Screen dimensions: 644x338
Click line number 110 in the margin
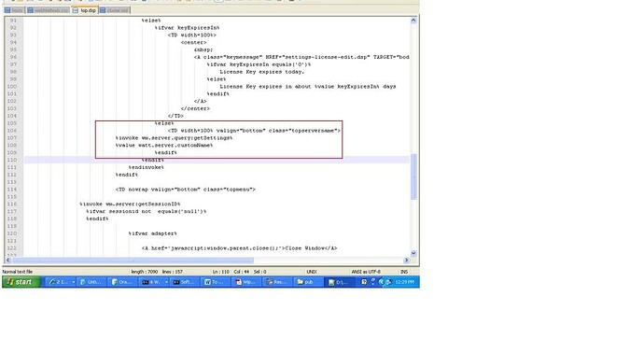tap(12, 160)
